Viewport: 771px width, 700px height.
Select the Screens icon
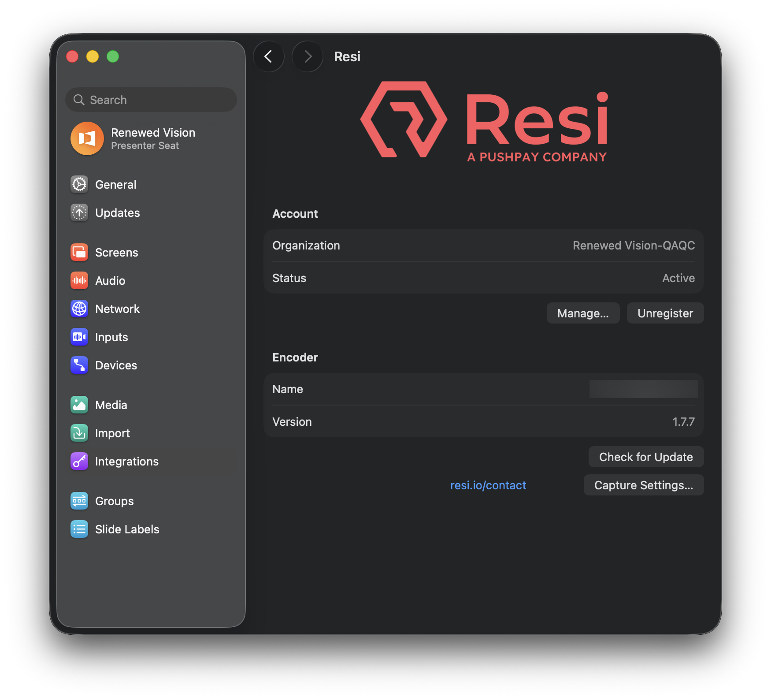(79, 252)
